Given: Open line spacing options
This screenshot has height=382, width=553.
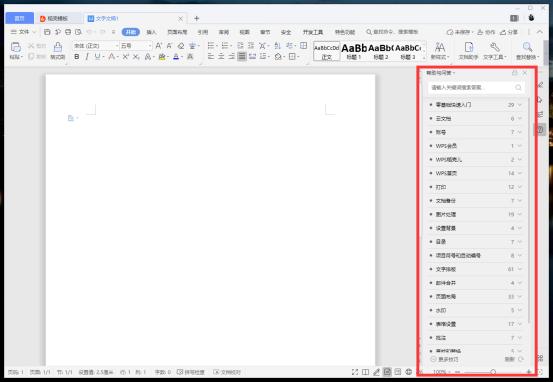Looking at the screenshot, I should [x=263, y=56].
